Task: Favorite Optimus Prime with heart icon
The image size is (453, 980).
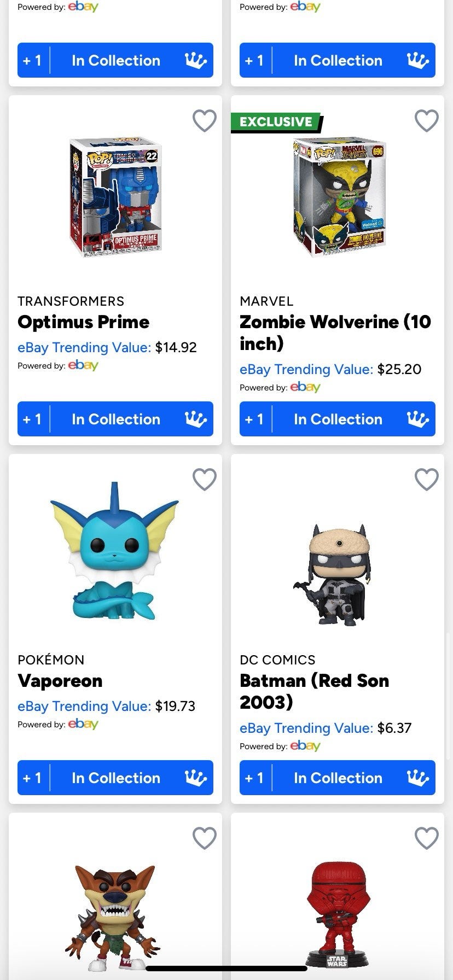Action: (205, 120)
